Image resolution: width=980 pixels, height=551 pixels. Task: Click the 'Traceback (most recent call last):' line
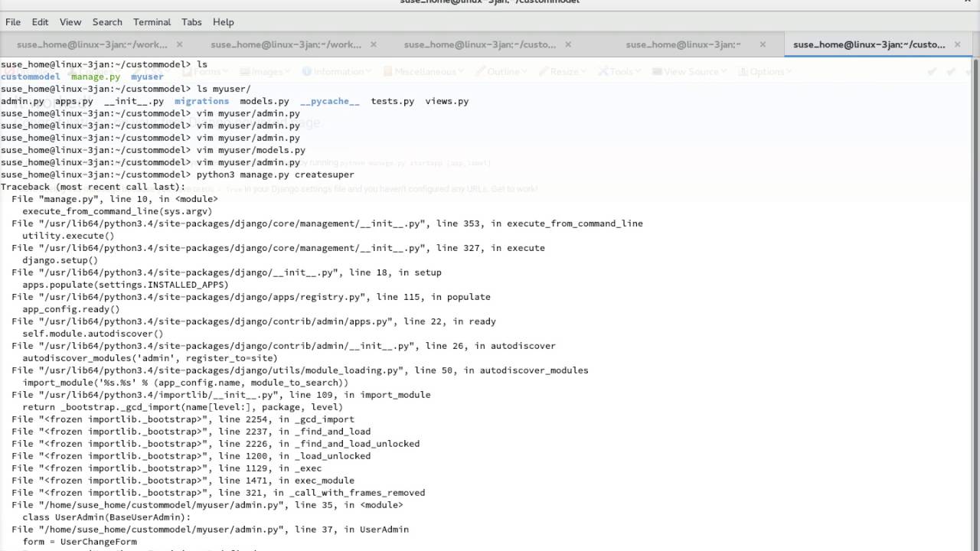(x=93, y=187)
